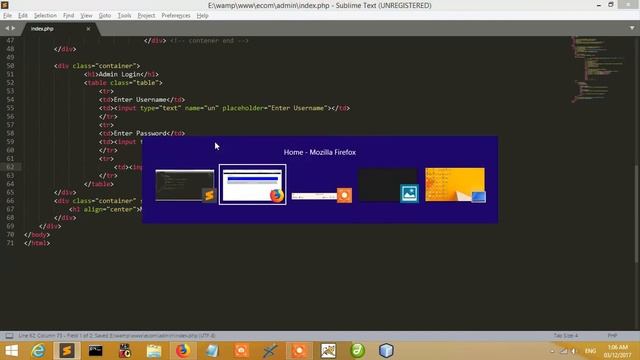Click 'Enter Username' td text on line 54
Viewport: 640px width, 360px height.
[x=140, y=100]
